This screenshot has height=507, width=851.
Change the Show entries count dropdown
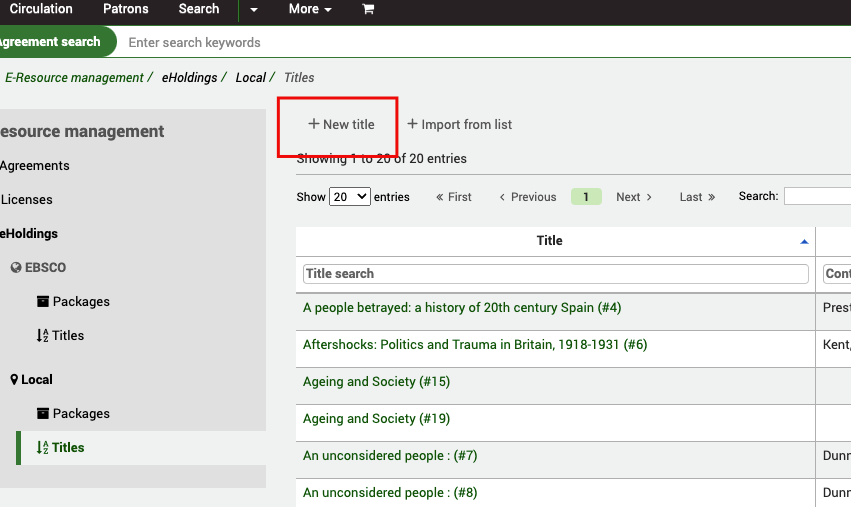pyautogui.click(x=350, y=197)
